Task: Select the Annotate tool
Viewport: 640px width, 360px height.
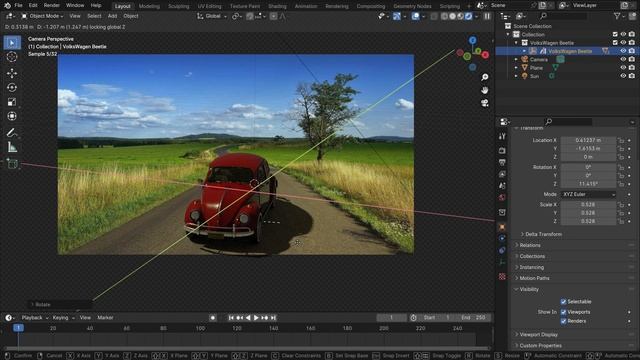Action: point(12,133)
